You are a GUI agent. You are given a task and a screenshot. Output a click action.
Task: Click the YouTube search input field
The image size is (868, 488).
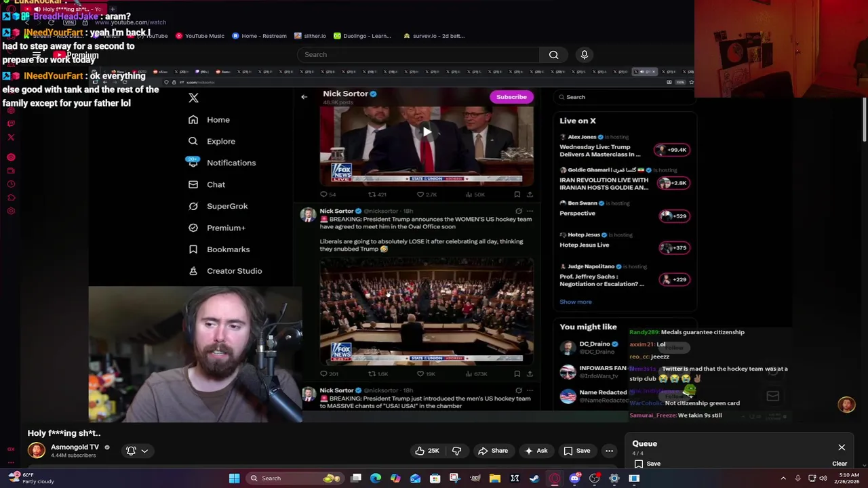pyautogui.click(x=418, y=55)
